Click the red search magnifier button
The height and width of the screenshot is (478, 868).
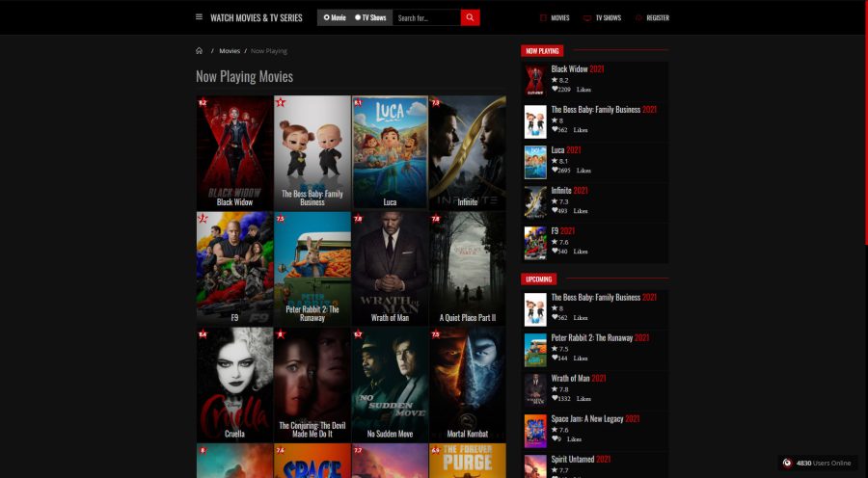(x=470, y=17)
